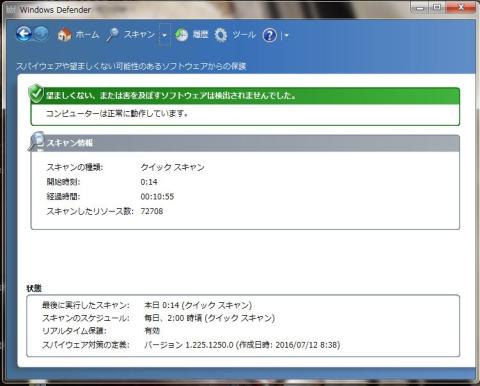Expand the Help options dropdown arrow
Screen dimensions: 480x386
[287, 35]
